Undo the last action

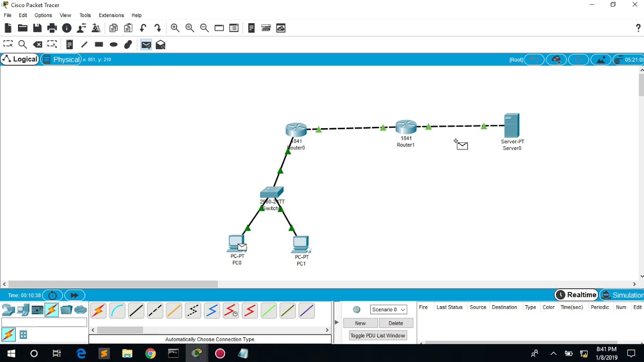[x=143, y=28]
